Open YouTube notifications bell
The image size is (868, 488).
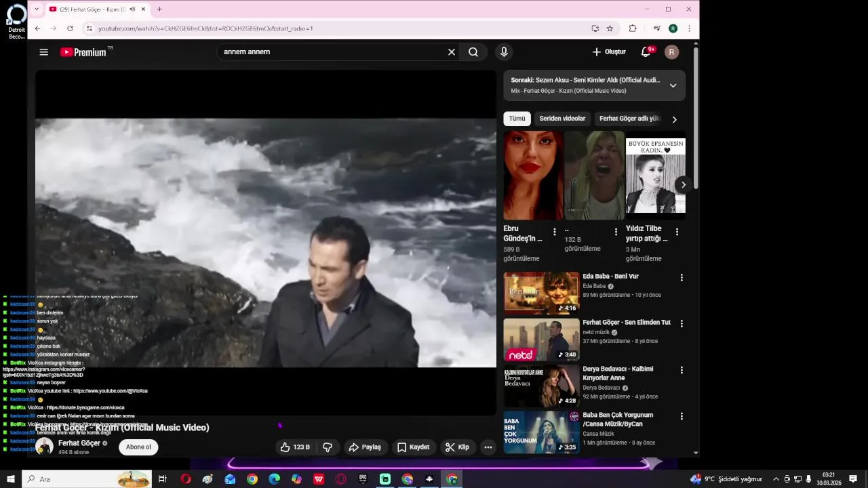[646, 52]
